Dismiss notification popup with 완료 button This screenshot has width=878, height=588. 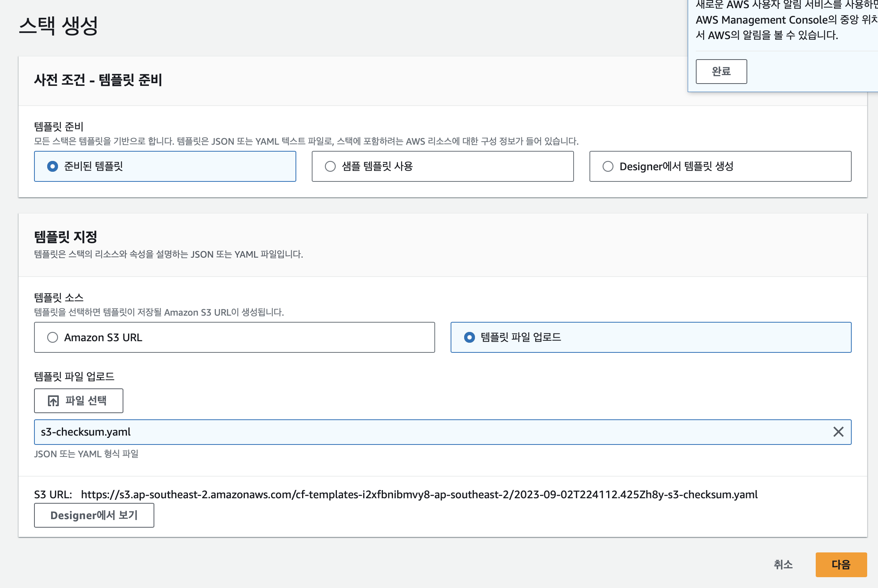pos(721,72)
